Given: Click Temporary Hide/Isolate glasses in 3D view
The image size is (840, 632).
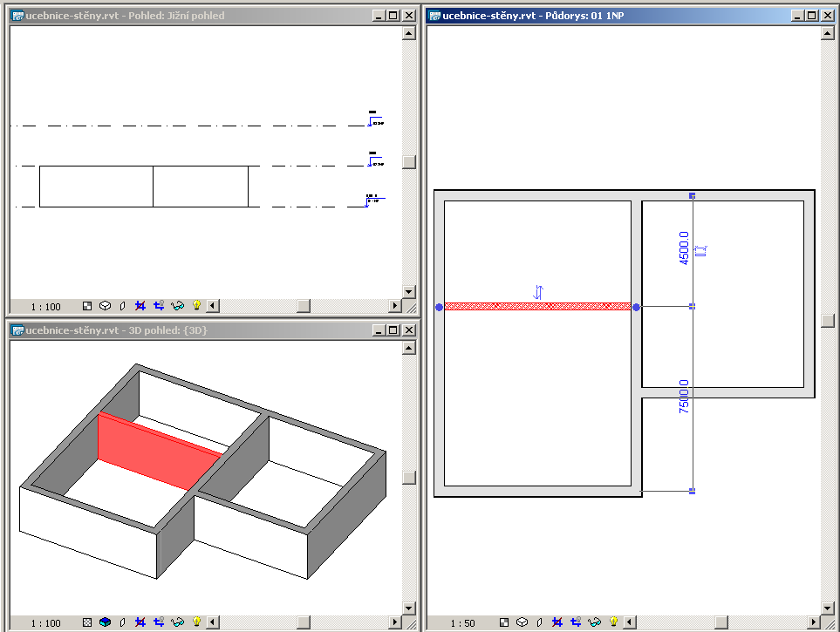Looking at the screenshot, I should click(x=177, y=622).
